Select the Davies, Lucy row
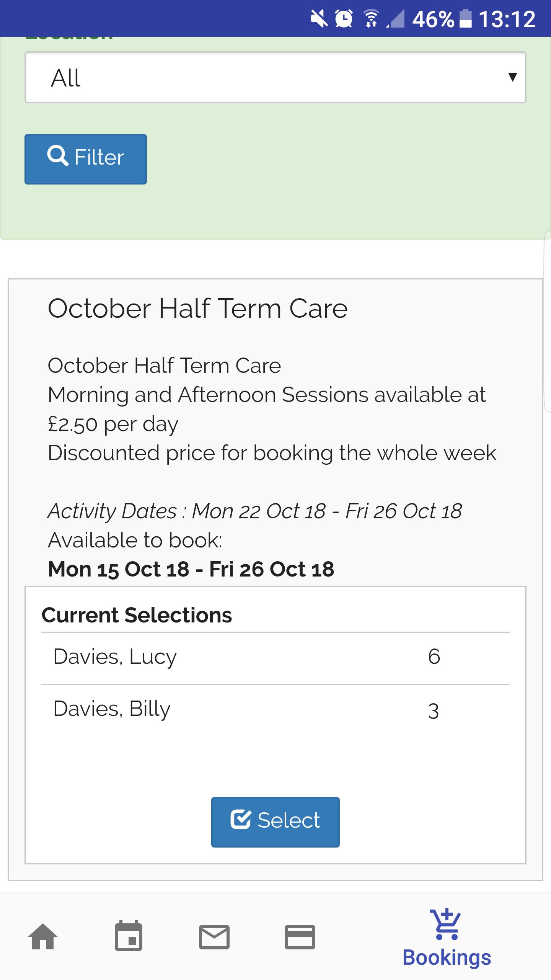This screenshot has width=551, height=980. point(275,657)
